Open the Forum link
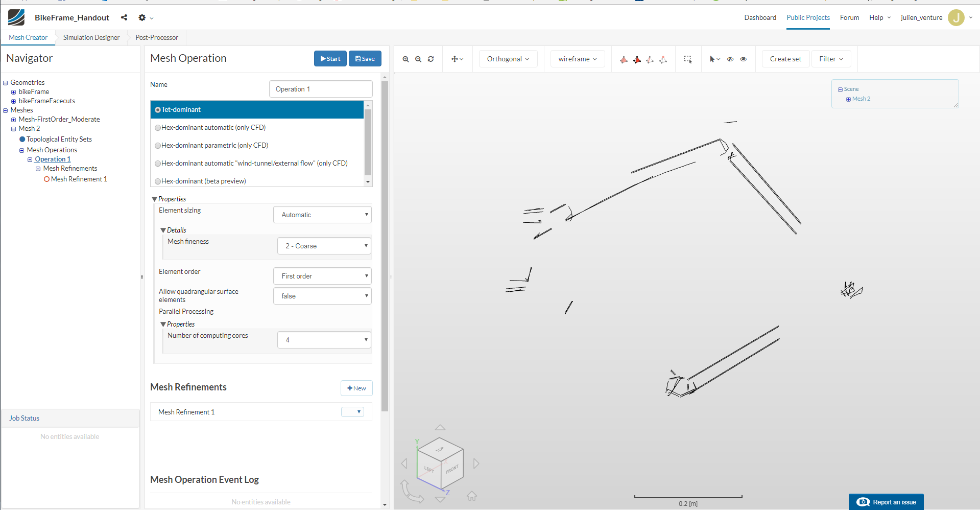The image size is (980, 510). (849, 17)
